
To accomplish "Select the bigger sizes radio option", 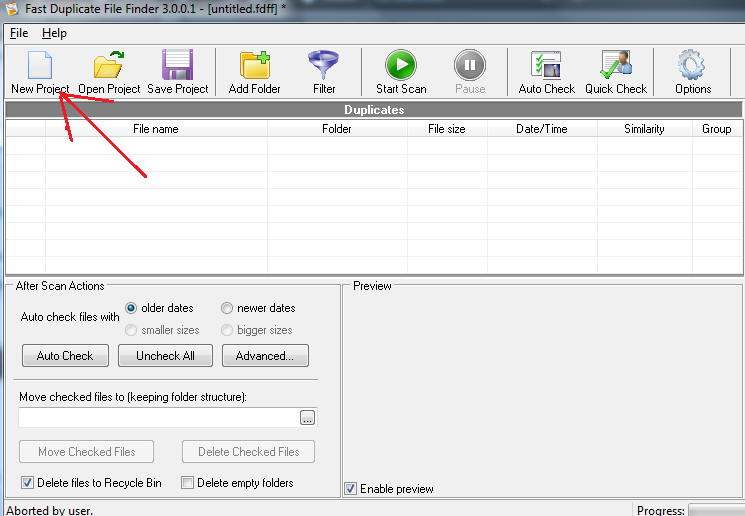I will click(x=227, y=330).
